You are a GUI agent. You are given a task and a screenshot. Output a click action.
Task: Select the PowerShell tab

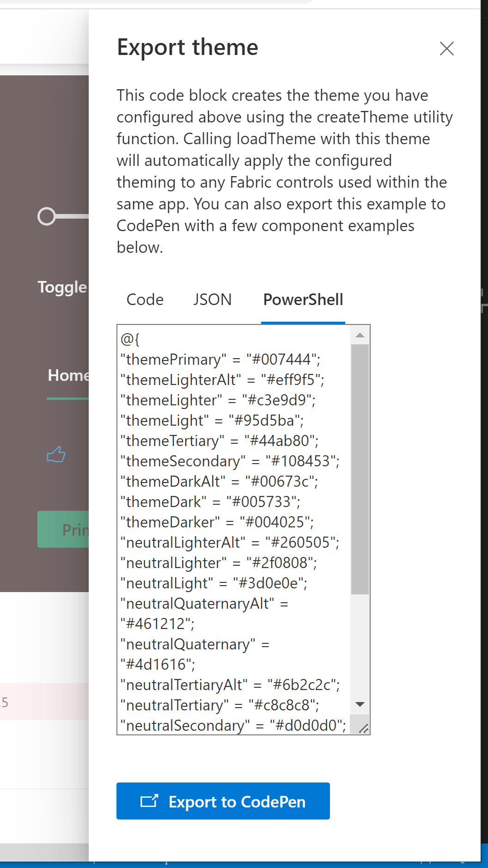(x=303, y=300)
